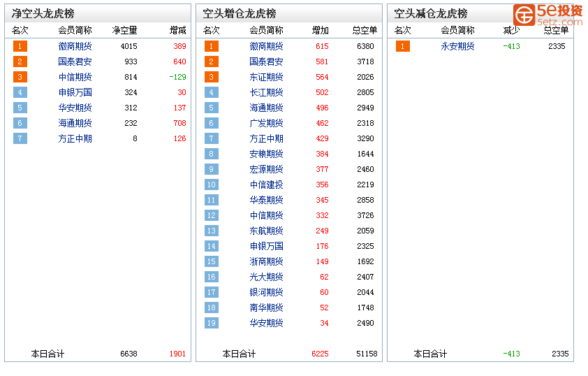The width and height of the screenshot is (588, 376).
Task: Click 银河期货 member link
Action: coord(266,292)
